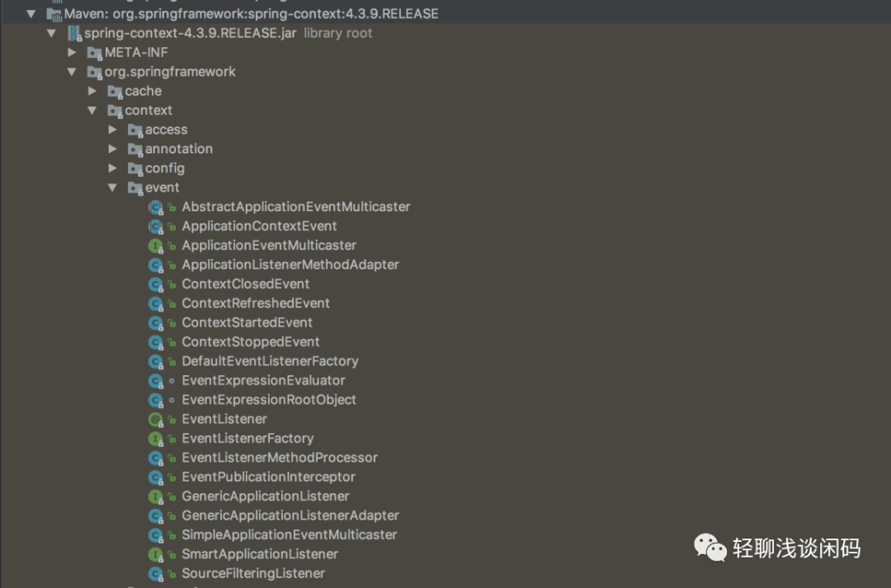Click annotation icon beside EventListener
891x588 pixels.
click(156, 420)
